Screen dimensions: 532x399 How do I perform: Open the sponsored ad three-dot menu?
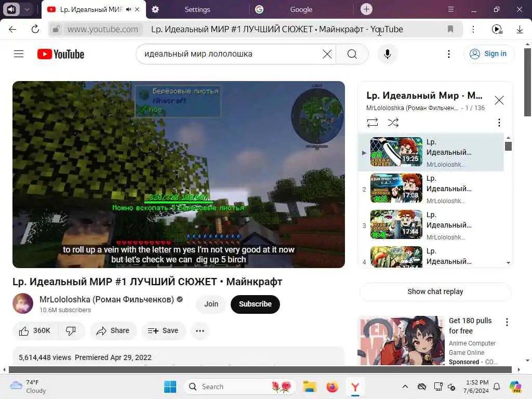[x=507, y=322]
